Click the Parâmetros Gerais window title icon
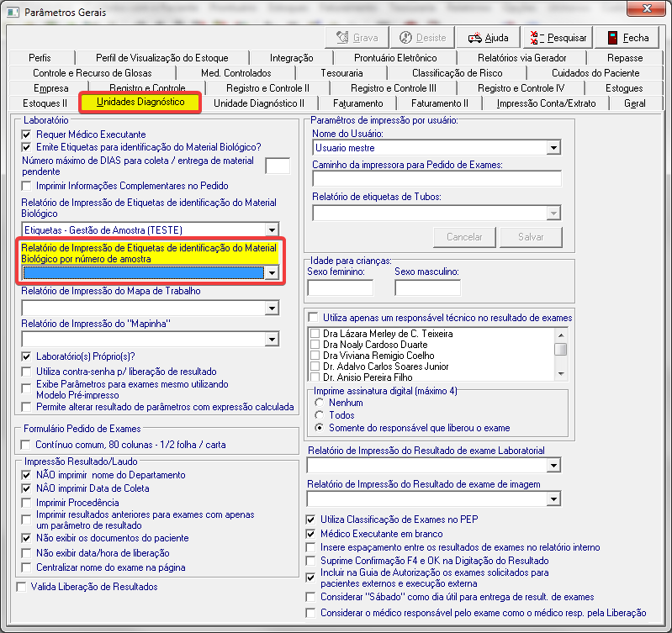 [13, 12]
